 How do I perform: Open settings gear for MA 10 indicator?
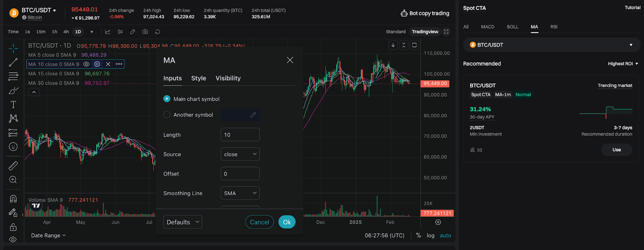(97, 64)
